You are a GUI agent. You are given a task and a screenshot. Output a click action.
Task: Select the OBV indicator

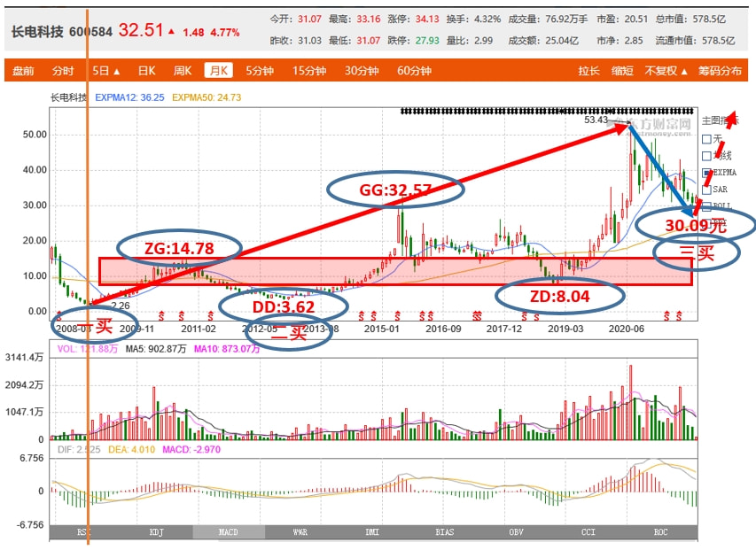tap(515, 532)
